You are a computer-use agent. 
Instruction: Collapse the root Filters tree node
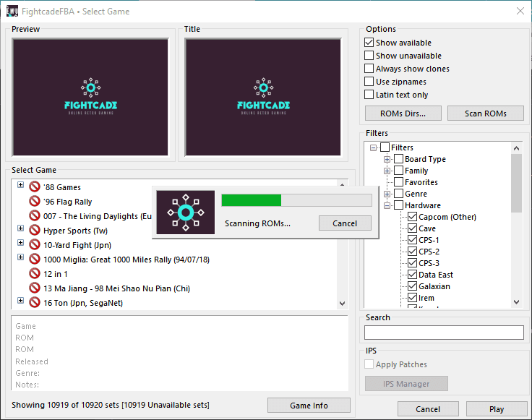373,147
